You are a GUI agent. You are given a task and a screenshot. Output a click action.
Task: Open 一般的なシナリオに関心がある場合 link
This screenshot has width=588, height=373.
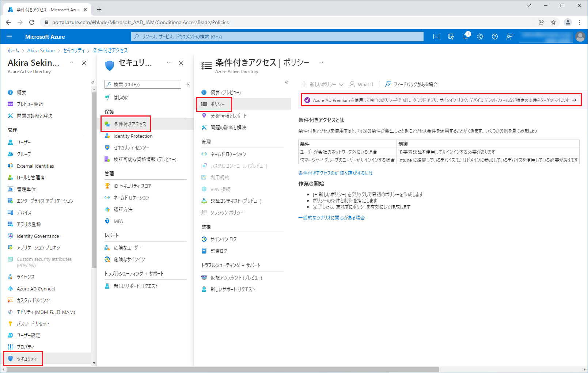pyautogui.click(x=331, y=218)
